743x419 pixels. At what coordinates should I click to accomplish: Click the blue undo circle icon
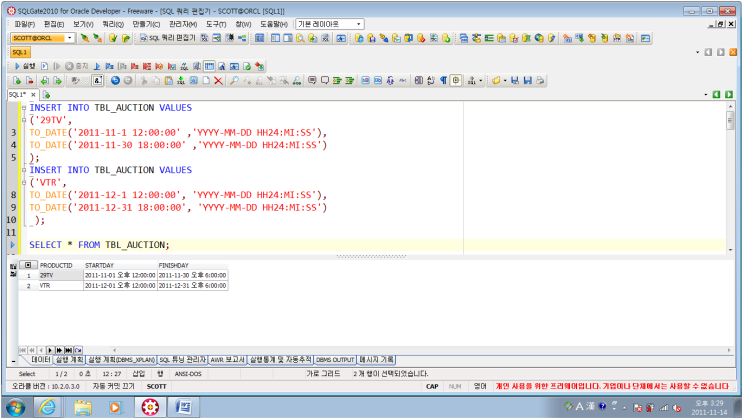click(115, 81)
